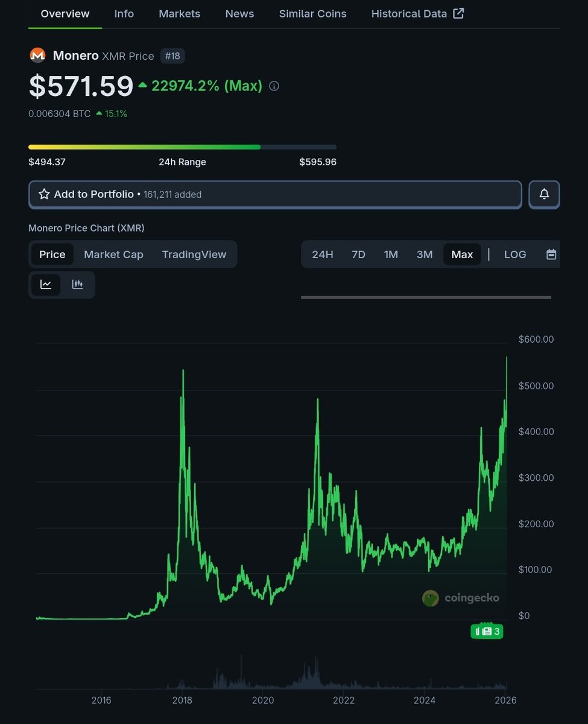This screenshot has width=588, height=724.
Task: Set chart range to 3M
Action: coord(425,255)
